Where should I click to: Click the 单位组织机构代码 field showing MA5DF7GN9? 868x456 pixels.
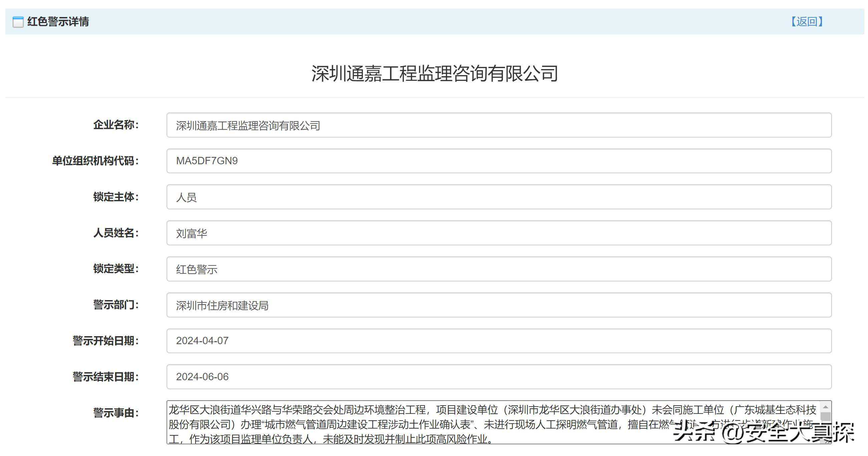(499, 161)
